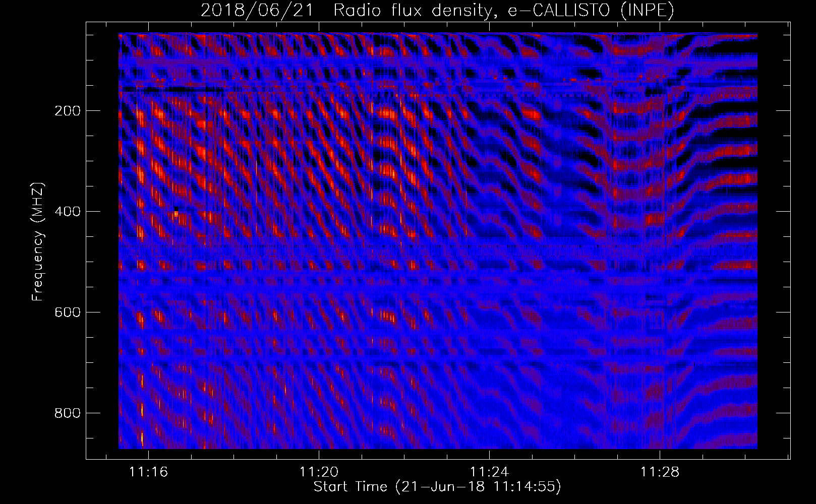Click the small orange spot near 400 MHz at 11:16
The height and width of the screenshot is (504, 816).
point(176,214)
